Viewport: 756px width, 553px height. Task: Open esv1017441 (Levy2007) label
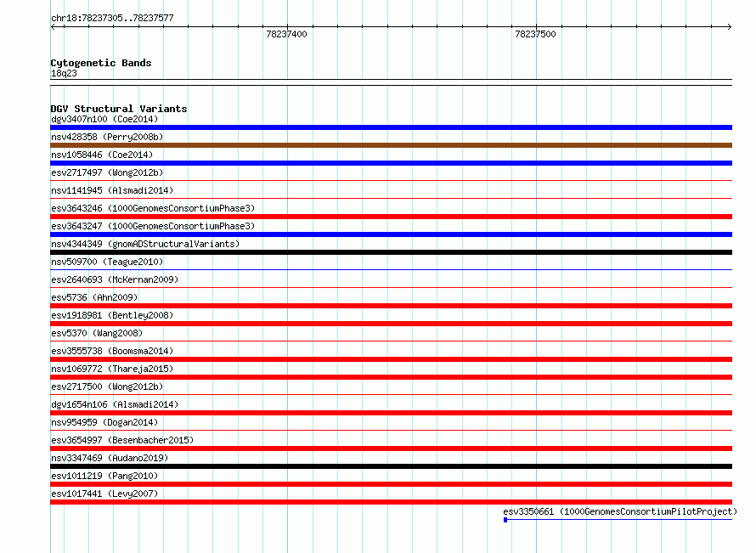[x=104, y=494]
